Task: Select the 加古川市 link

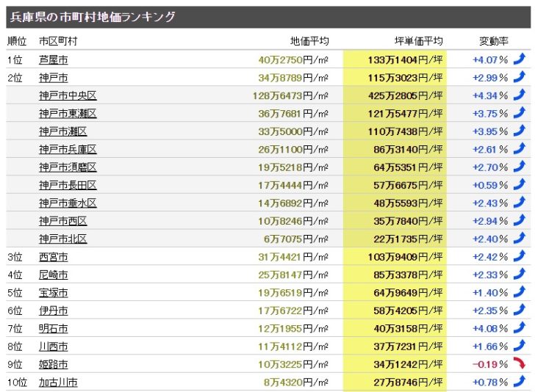Action: pos(58,382)
